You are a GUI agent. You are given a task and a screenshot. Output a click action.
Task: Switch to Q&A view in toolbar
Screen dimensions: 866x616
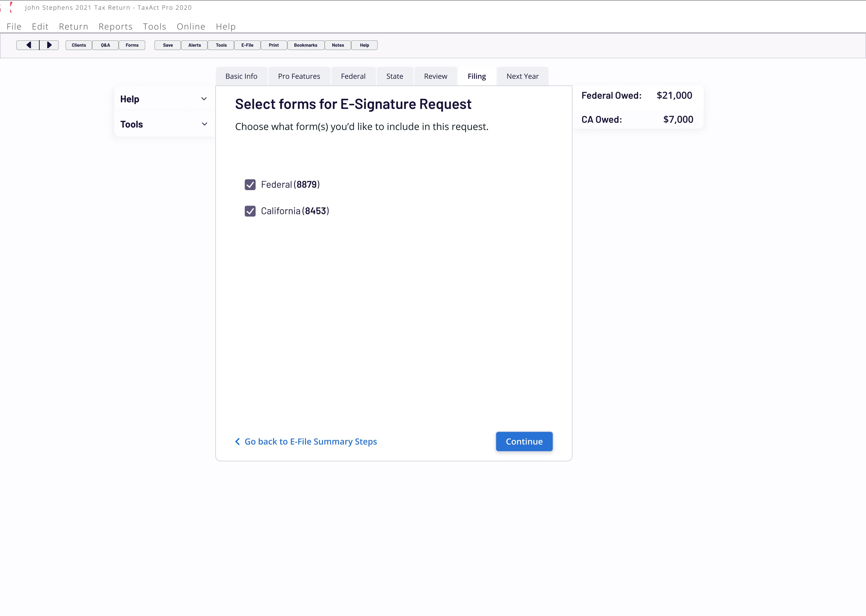click(x=105, y=45)
